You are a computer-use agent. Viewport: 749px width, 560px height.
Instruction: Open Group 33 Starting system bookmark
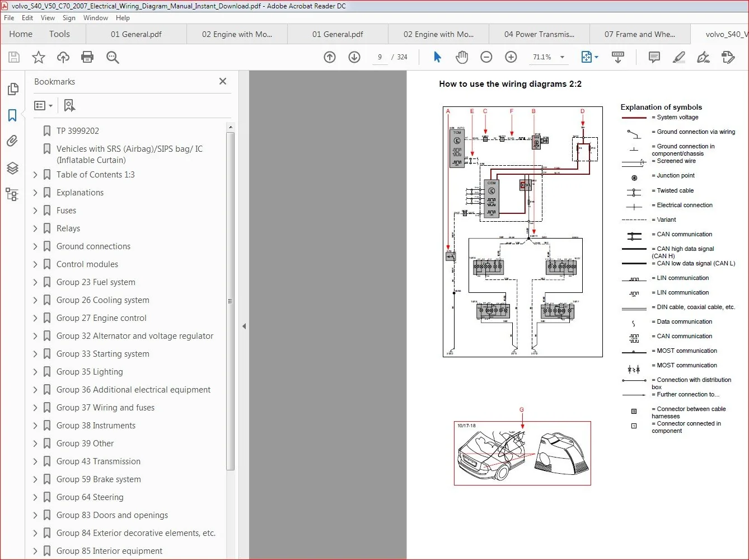pyautogui.click(x=103, y=354)
